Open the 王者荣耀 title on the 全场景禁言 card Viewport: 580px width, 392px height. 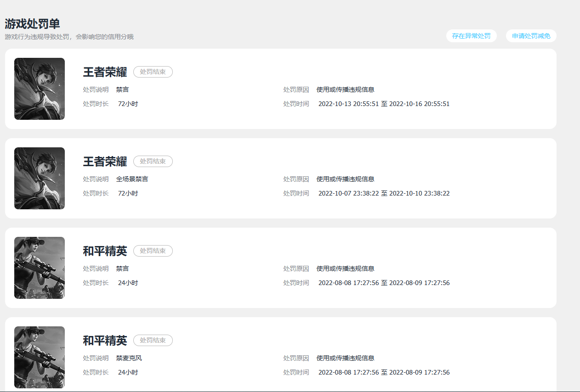[105, 162]
